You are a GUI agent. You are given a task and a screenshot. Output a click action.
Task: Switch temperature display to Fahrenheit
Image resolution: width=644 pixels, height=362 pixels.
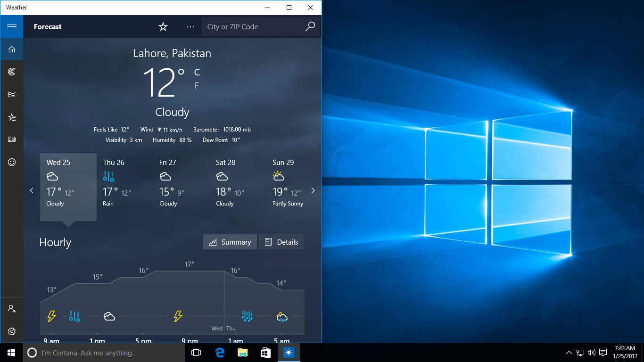coord(196,85)
